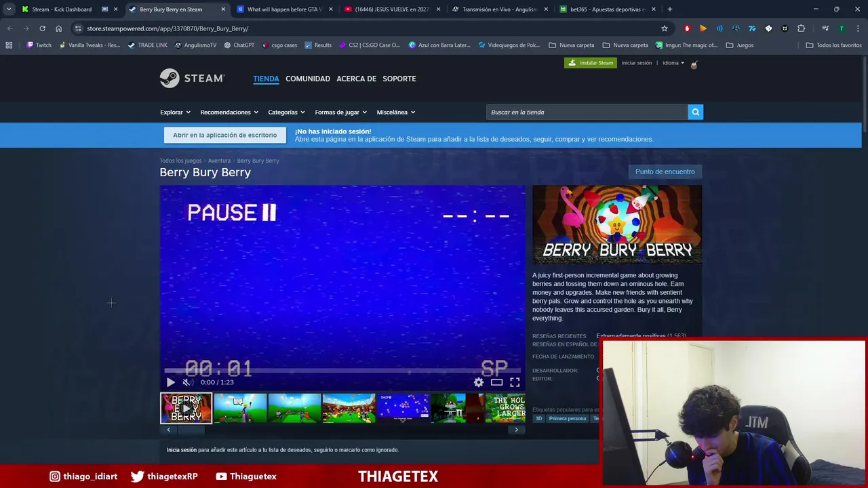This screenshot has height=488, width=868.
Task: Click the 3D popular tag
Action: pos(539,419)
